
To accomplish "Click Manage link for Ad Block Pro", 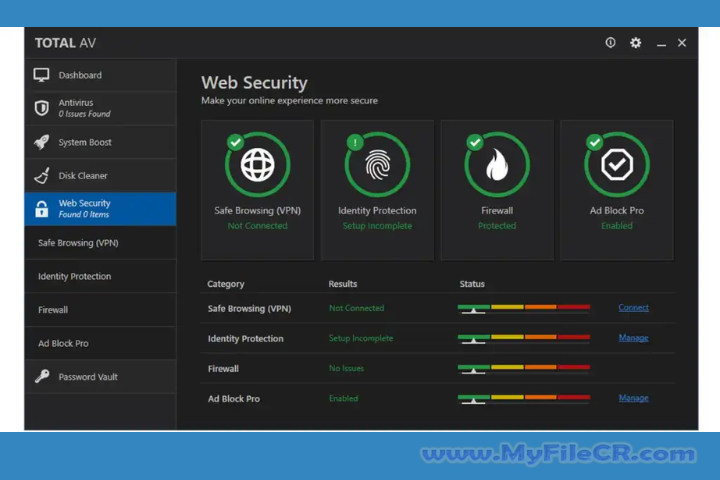I will [x=633, y=398].
